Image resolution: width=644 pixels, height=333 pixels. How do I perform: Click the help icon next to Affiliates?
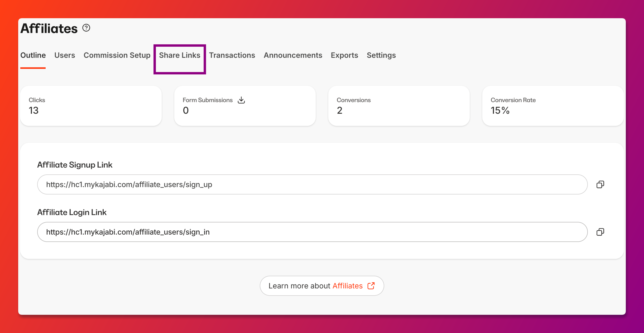click(86, 28)
